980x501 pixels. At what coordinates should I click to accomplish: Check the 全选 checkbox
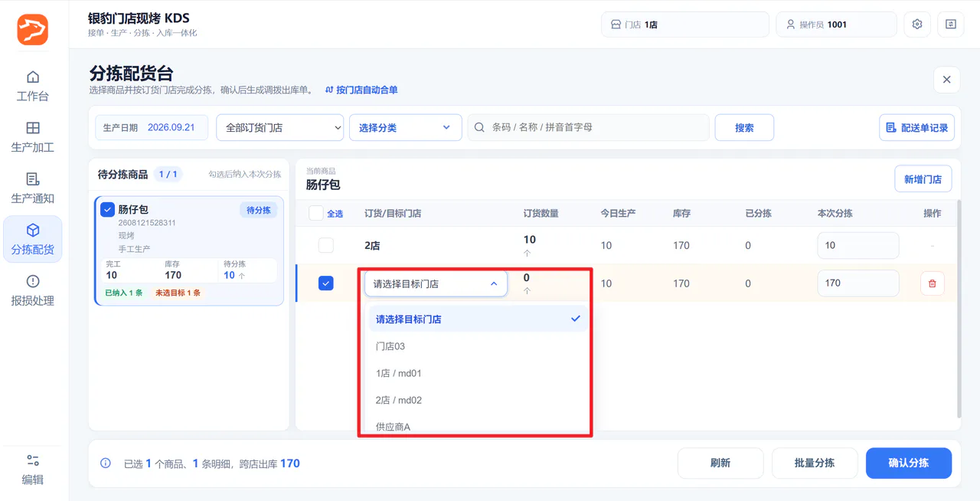click(316, 214)
